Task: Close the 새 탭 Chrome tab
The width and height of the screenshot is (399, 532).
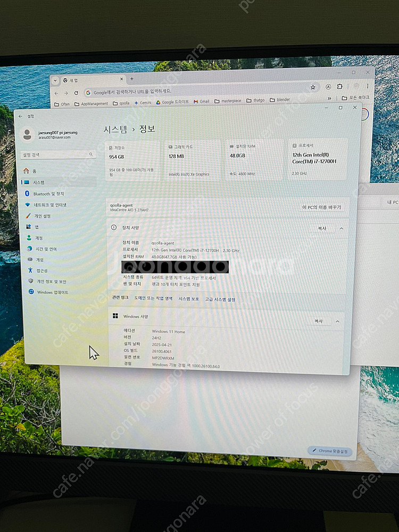Action: (x=122, y=79)
